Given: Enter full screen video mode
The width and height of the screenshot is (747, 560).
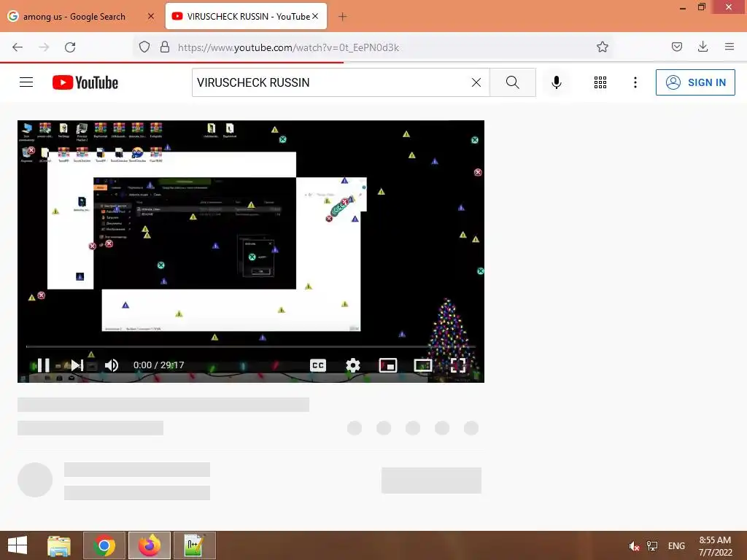Looking at the screenshot, I should tap(458, 365).
